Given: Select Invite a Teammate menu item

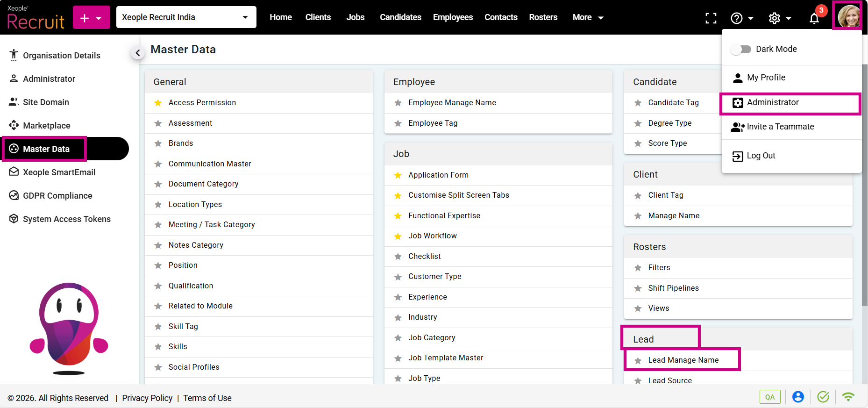Looking at the screenshot, I should (780, 127).
